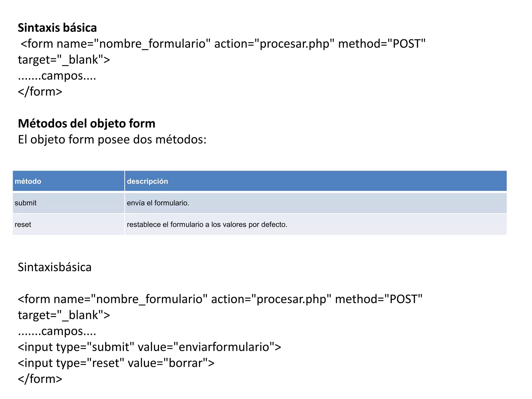532x399 pixels.
Task: Click the bold "Sintaxis básica" heading
Action: [x=57, y=28]
